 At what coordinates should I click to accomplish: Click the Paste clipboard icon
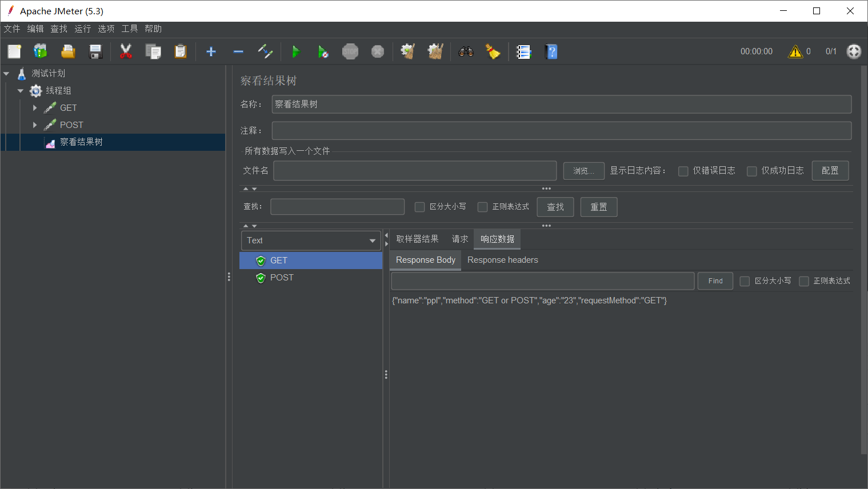(x=181, y=51)
